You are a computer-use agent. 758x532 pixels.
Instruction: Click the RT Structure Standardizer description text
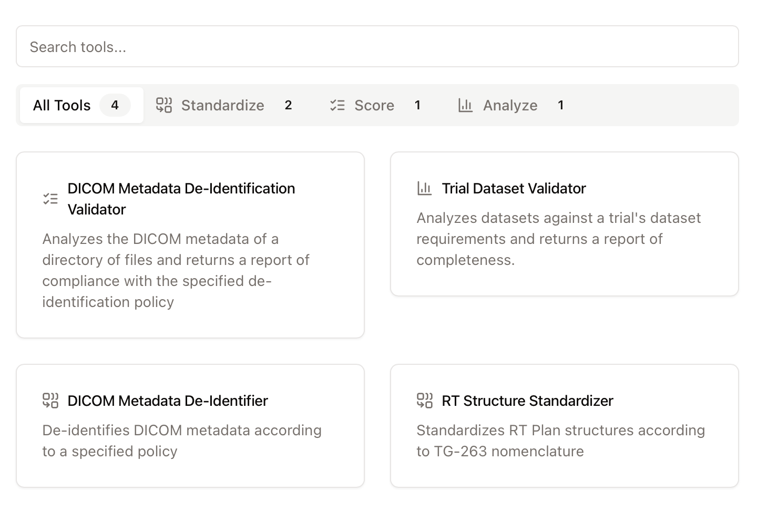click(560, 441)
